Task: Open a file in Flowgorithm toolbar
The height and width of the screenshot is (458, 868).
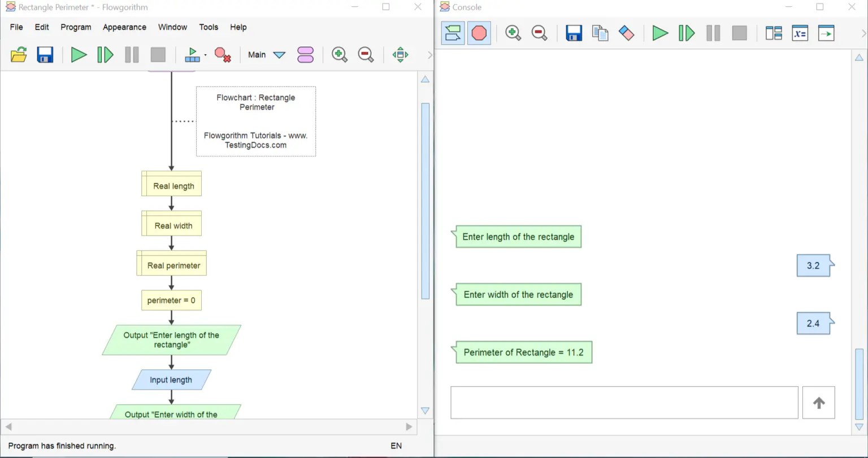Action: tap(19, 55)
